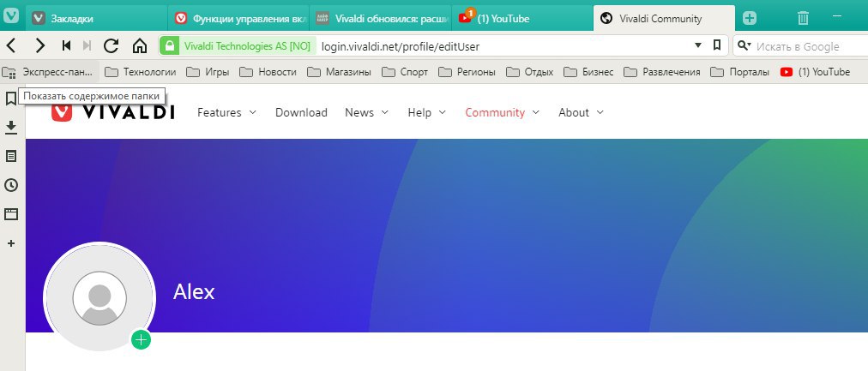The image size is (868, 371).
Task: Switch to the 'Функции управления' tab
Action: pos(239,18)
